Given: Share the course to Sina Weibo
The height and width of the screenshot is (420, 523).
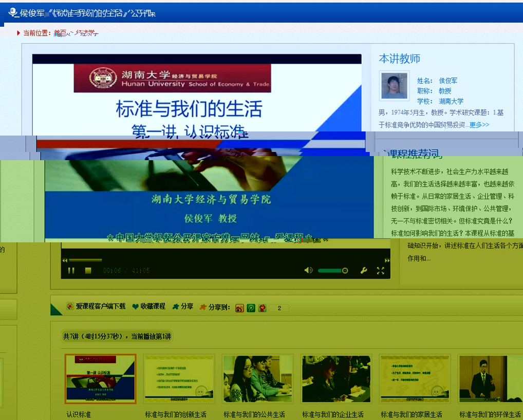Looking at the screenshot, I should coord(239,308).
